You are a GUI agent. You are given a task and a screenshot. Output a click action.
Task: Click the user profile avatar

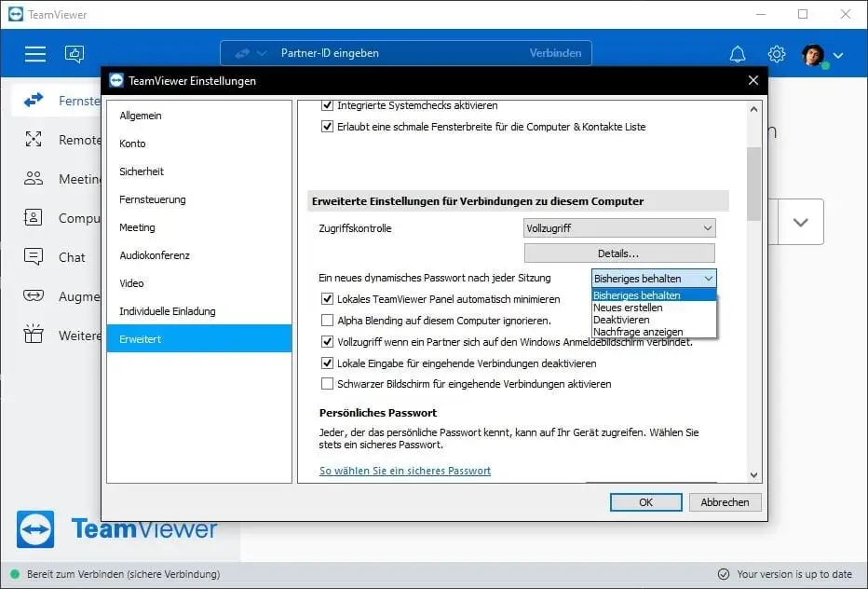coord(813,55)
